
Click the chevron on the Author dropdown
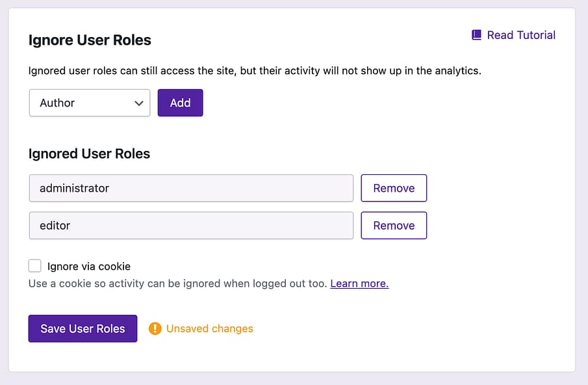138,103
